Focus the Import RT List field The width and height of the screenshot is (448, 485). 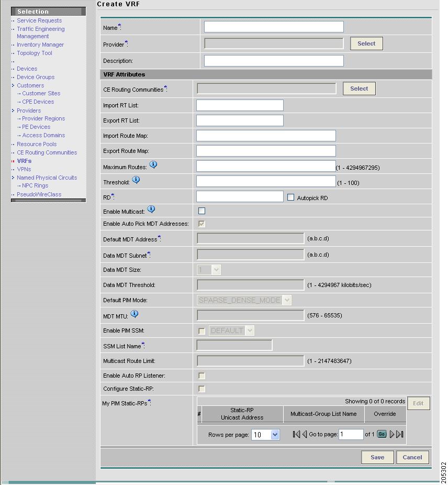pyautogui.click(x=240, y=105)
